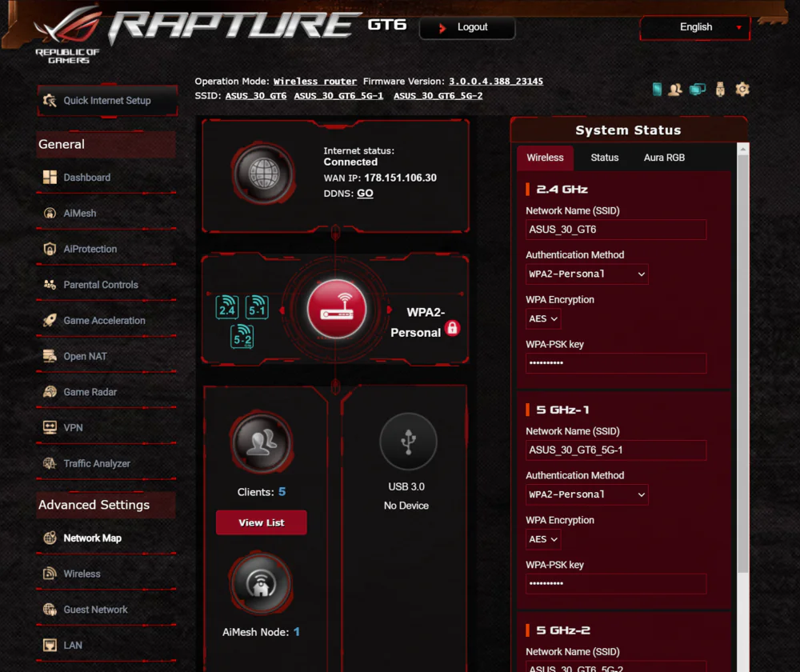The height and width of the screenshot is (672, 800).
Task: Switch to the Aura RGB tab
Action: pyautogui.click(x=664, y=158)
